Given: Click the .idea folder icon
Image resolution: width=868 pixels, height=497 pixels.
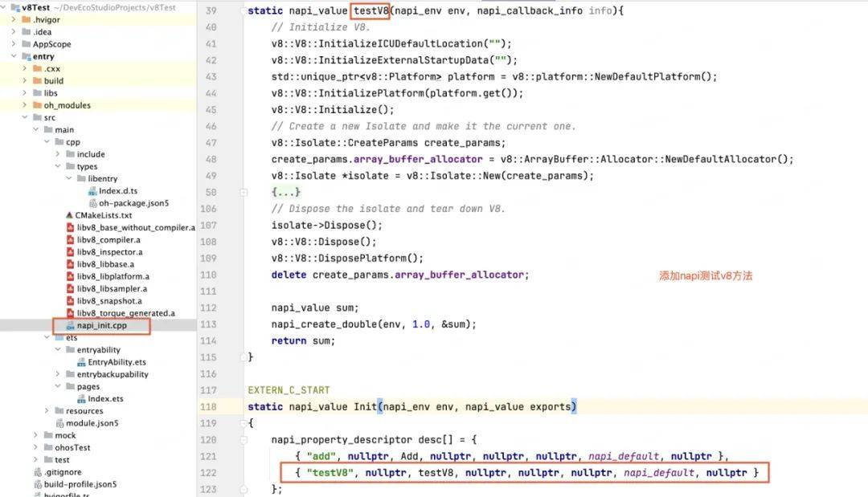Looking at the screenshot, I should 26,31.
